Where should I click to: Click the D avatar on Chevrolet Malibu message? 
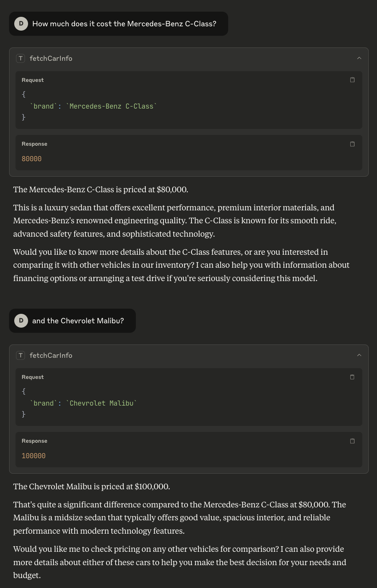pyautogui.click(x=21, y=321)
